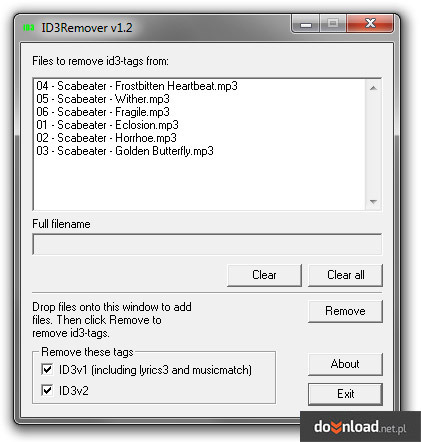This screenshot has width=421, height=442.
Task: Choose 01 - Scabeater - Eclosion.mp3
Action: click(107, 125)
